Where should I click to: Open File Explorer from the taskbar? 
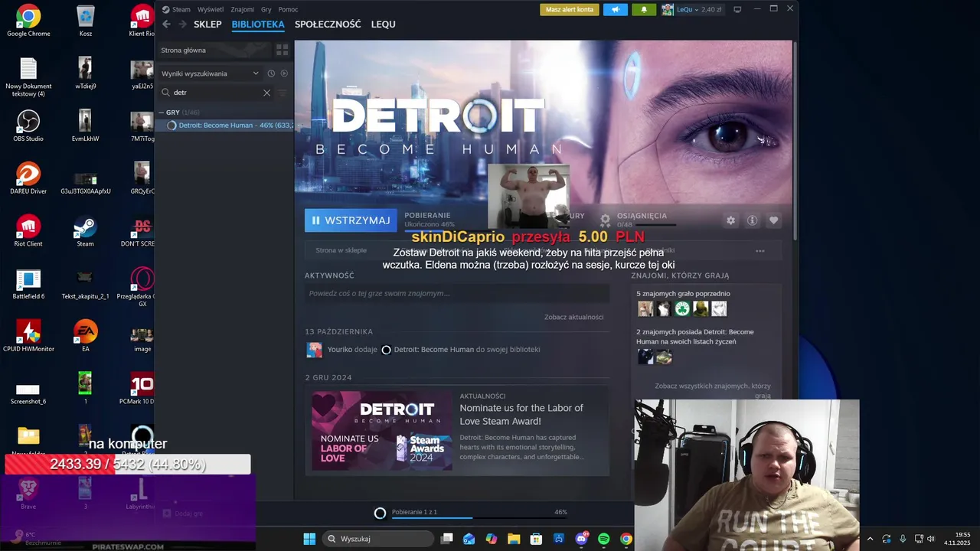pyautogui.click(x=514, y=539)
